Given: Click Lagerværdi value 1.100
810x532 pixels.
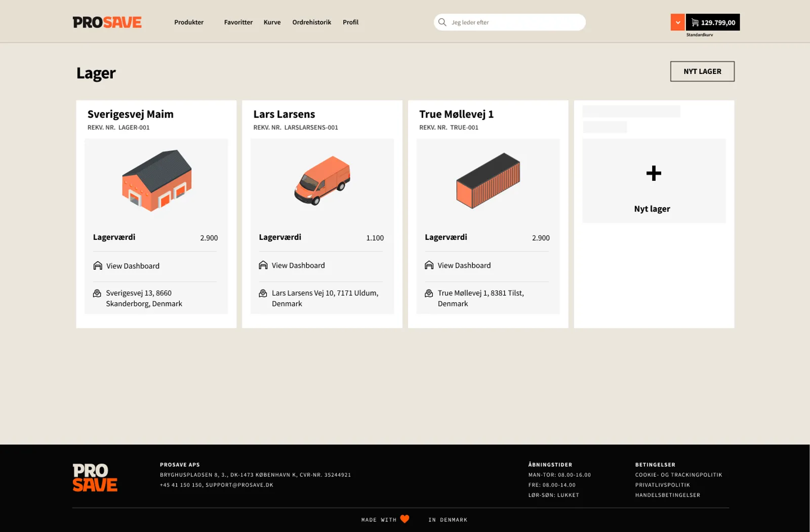Looking at the screenshot, I should click(375, 238).
